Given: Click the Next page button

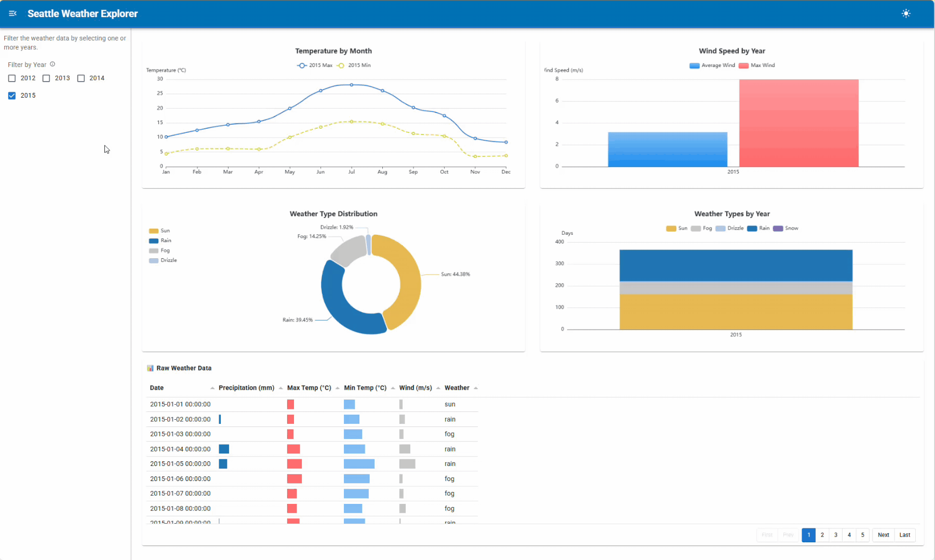Looking at the screenshot, I should [x=883, y=535].
